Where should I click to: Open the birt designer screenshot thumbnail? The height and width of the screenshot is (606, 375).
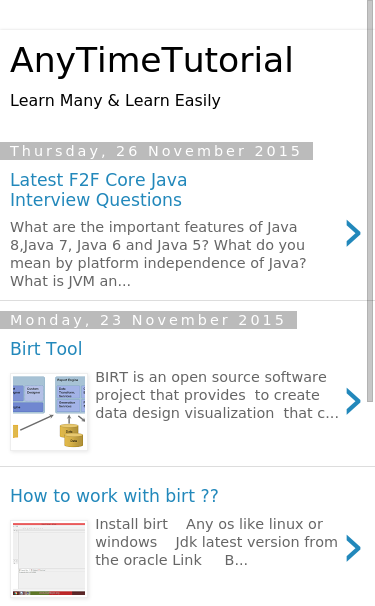(x=49, y=559)
